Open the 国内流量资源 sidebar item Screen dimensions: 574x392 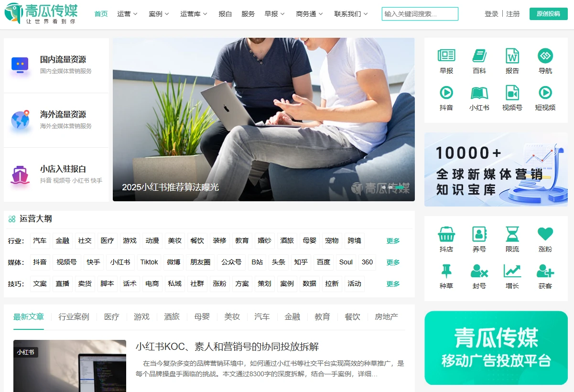point(56,65)
